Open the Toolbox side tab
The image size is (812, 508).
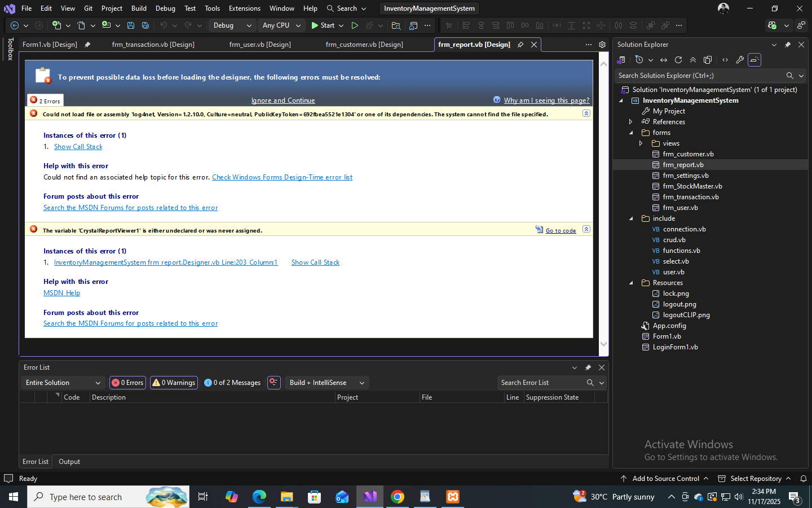(10, 49)
